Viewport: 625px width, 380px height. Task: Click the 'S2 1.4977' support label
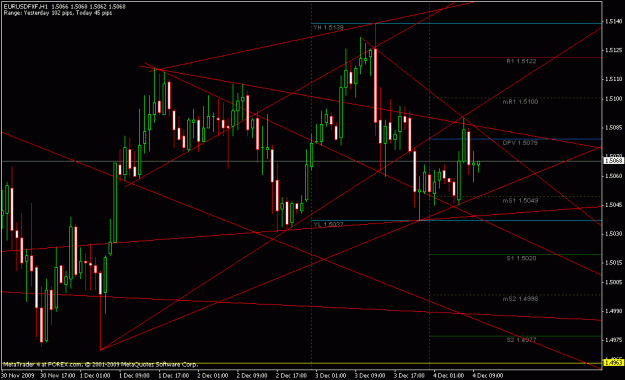(521, 340)
